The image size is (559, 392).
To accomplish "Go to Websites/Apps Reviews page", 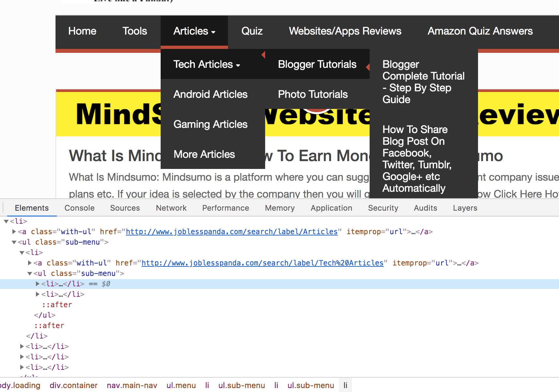I will point(345,31).
